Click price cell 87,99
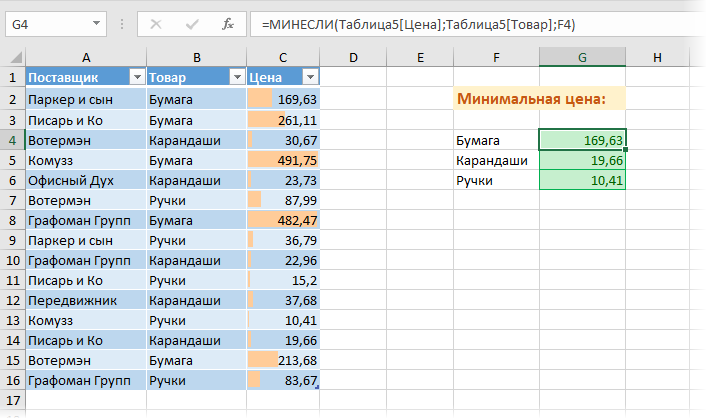This screenshot has width=707, height=419. (x=283, y=200)
